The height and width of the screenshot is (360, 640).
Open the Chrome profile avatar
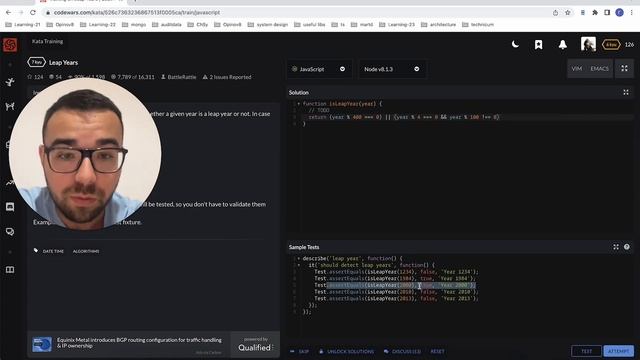(619, 13)
